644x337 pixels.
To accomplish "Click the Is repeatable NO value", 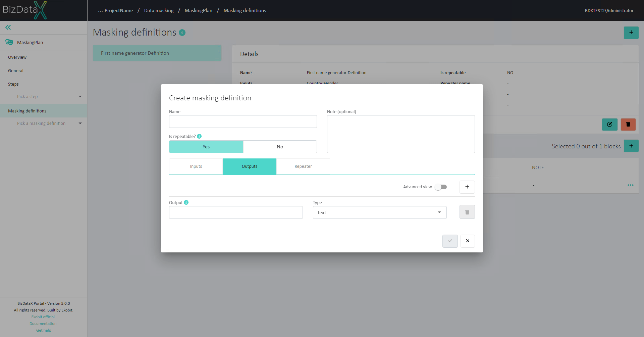I will tap(510, 73).
